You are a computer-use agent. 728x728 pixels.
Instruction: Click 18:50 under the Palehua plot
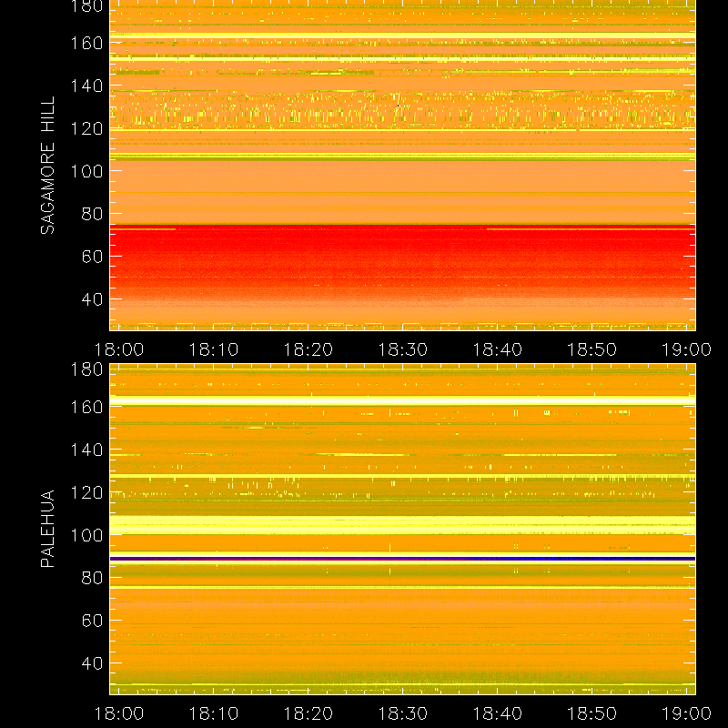pos(592,713)
